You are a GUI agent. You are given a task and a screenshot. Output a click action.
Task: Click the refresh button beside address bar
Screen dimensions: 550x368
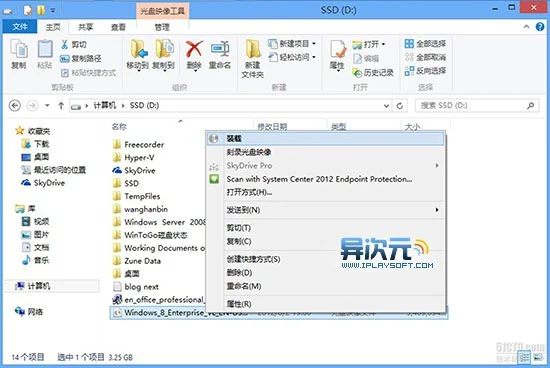point(400,106)
